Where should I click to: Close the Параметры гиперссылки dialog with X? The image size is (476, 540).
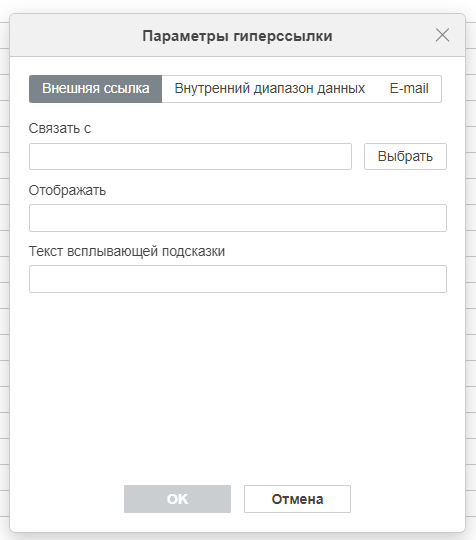442,35
